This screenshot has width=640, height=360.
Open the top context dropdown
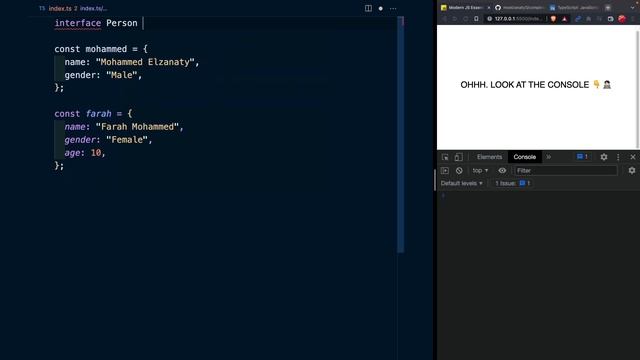click(480, 171)
